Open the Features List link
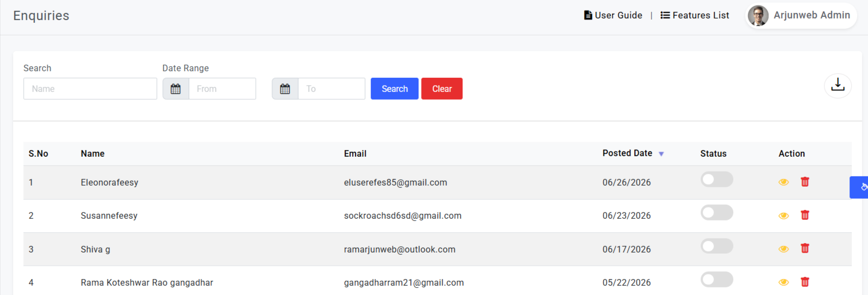 (695, 15)
